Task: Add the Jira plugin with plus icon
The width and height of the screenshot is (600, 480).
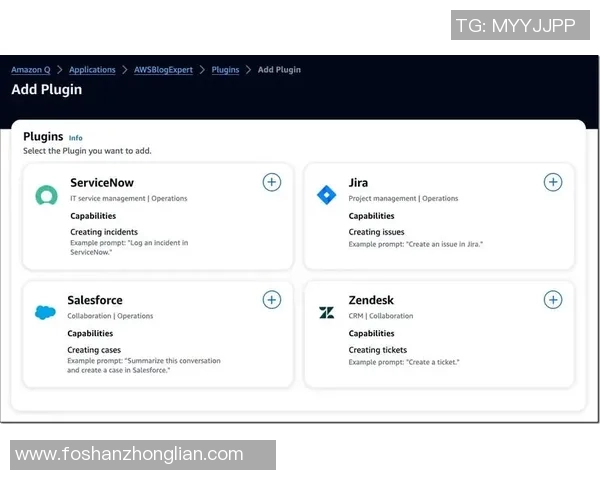Action: point(553,182)
